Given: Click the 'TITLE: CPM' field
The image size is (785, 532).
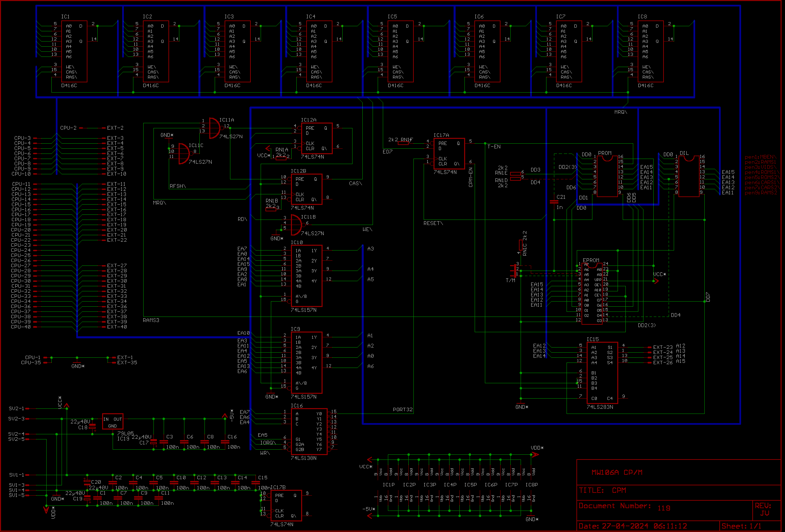Looking at the screenshot, I should coord(602,490).
